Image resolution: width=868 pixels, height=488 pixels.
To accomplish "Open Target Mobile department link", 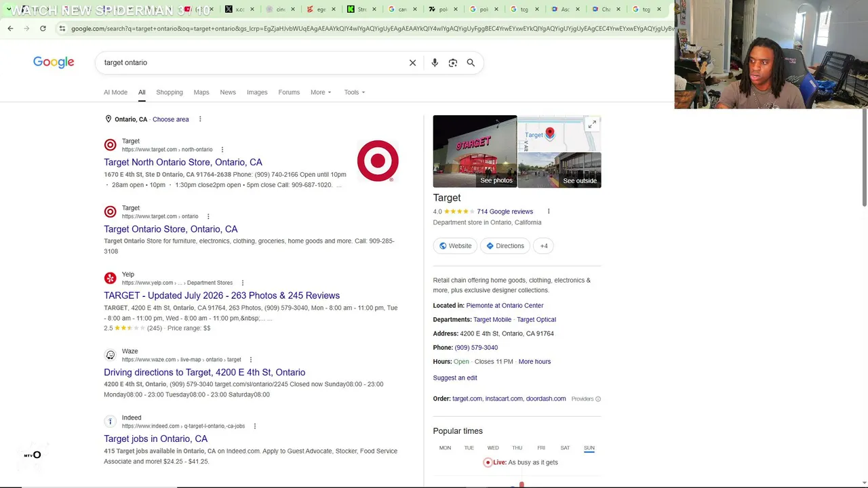I will [492, 320].
